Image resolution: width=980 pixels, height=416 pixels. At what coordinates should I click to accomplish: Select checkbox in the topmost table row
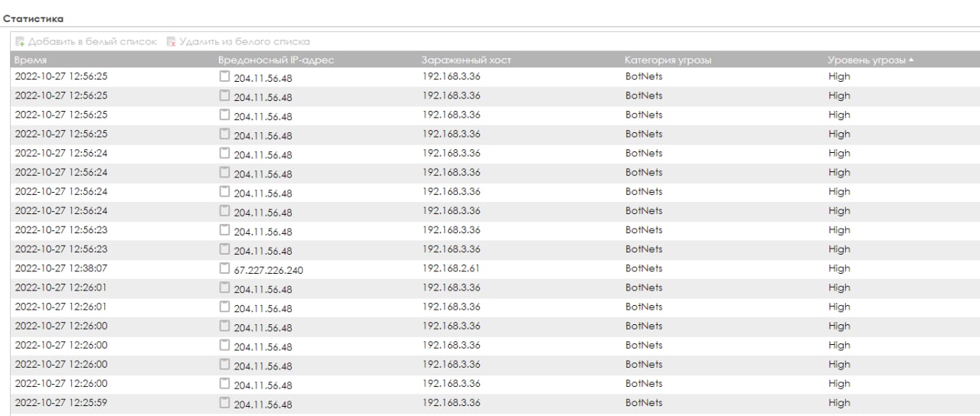point(224,76)
